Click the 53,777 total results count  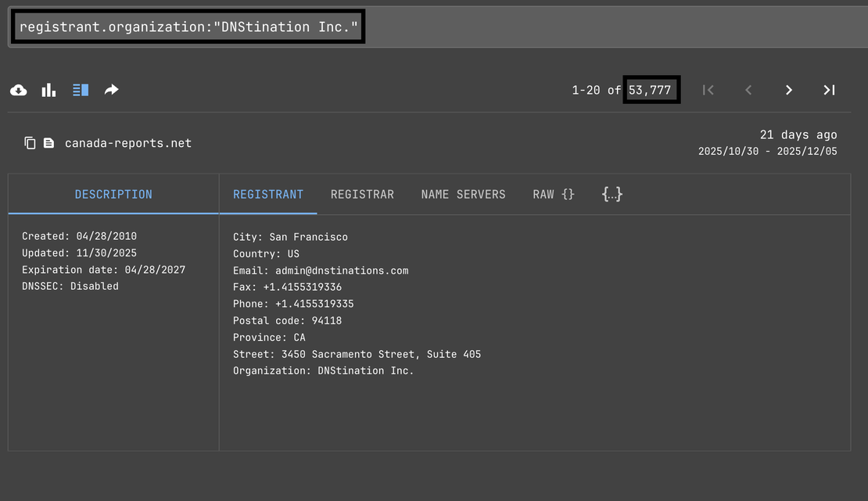tap(650, 90)
